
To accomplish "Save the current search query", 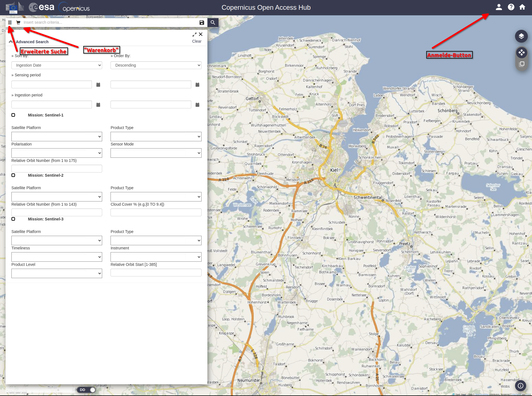I will pos(202,22).
